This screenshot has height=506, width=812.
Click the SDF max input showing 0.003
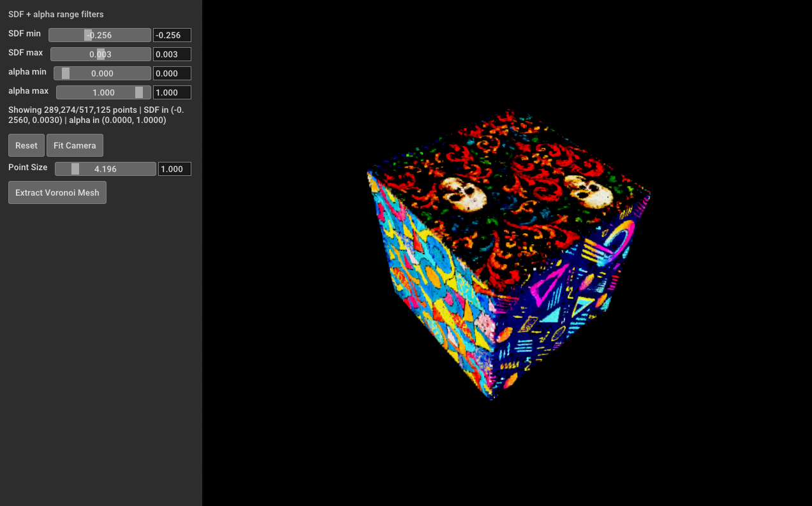point(172,54)
